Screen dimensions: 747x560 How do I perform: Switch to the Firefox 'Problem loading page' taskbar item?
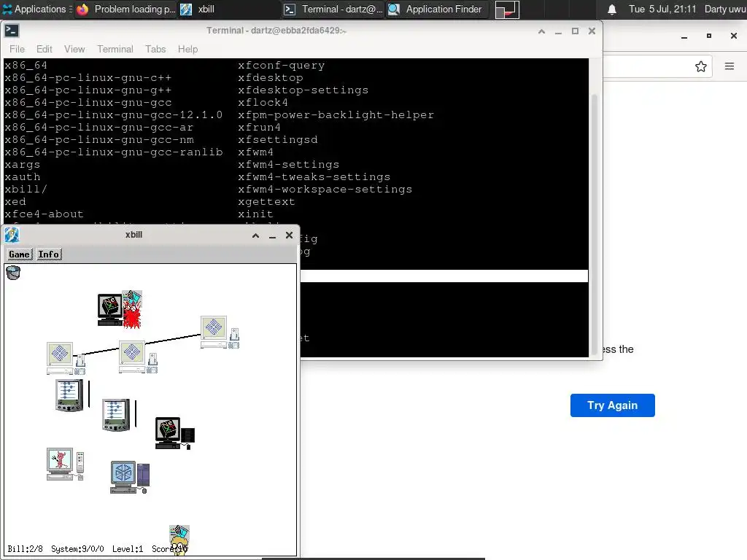click(126, 9)
